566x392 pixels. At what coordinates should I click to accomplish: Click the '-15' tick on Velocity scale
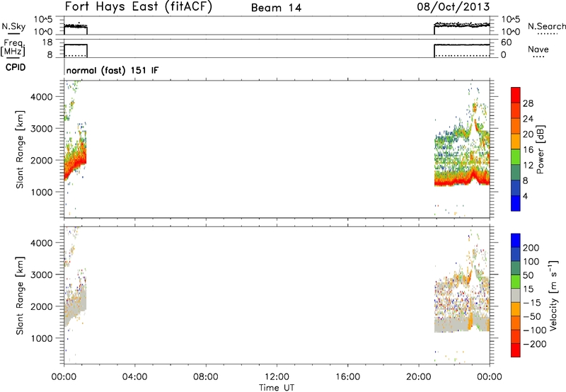[532, 302]
